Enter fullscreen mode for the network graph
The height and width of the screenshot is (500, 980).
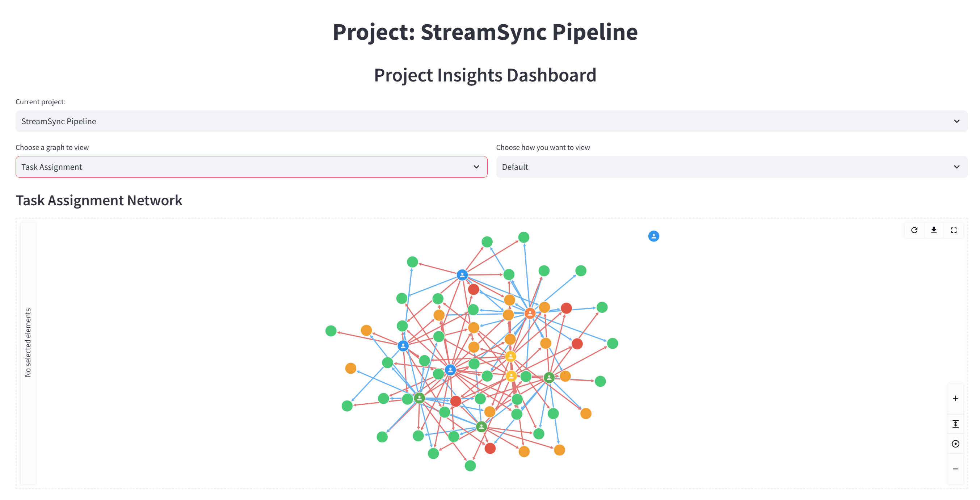(953, 230)
